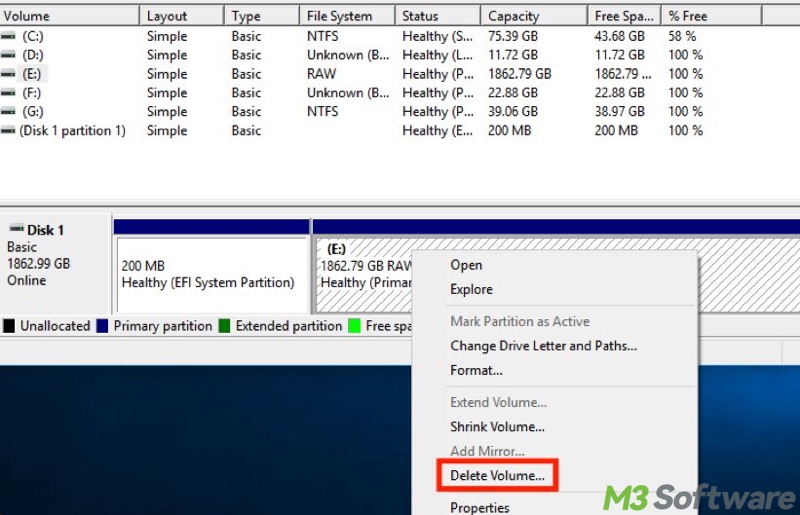Click the 75.39 GB capacity cell
Screen dimensions: 800x515
[513, 36]
